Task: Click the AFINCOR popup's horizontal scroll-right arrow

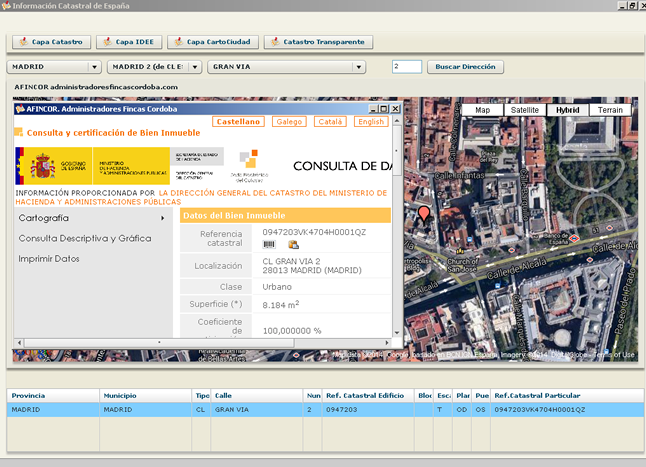Action: coord(386,343)
